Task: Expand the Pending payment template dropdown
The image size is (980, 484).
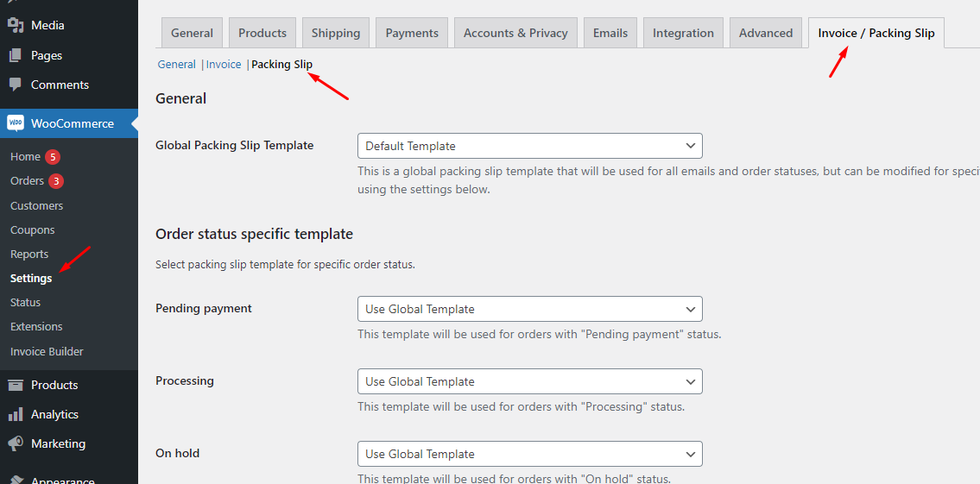Action: tap(529, 309)
